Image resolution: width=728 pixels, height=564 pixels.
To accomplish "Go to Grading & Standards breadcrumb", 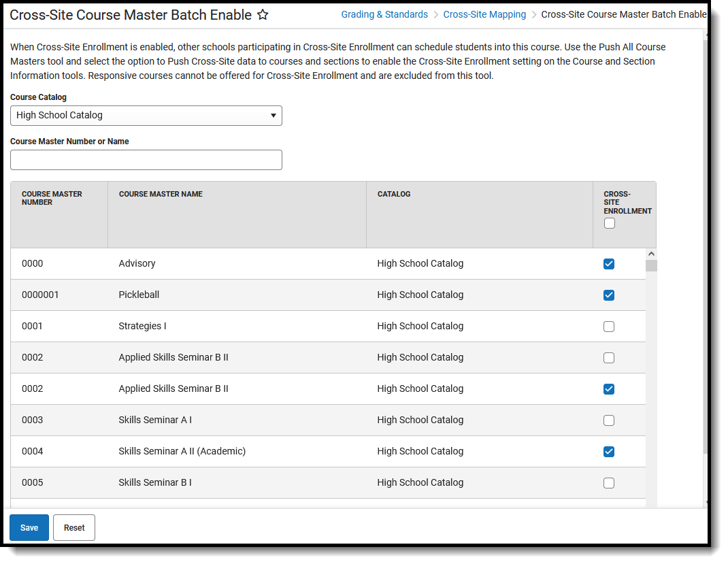I will pyautogui.click(x=384, y=14).
